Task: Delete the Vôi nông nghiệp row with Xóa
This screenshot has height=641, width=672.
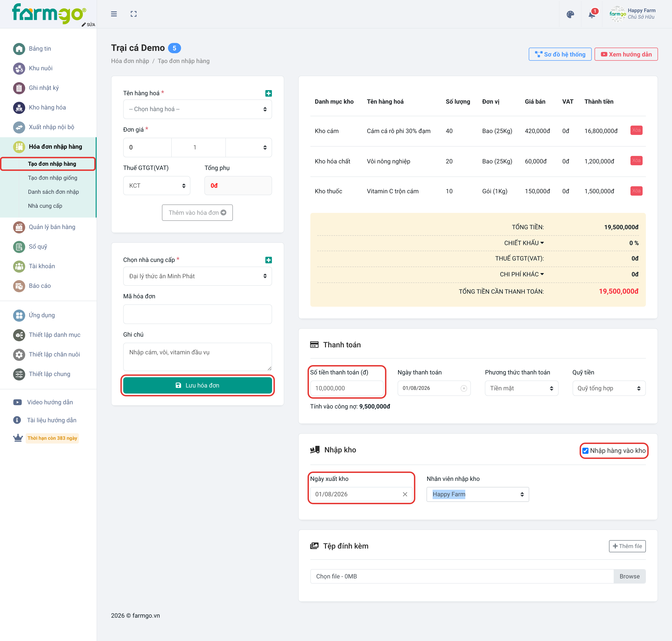Action: (636, 161)
